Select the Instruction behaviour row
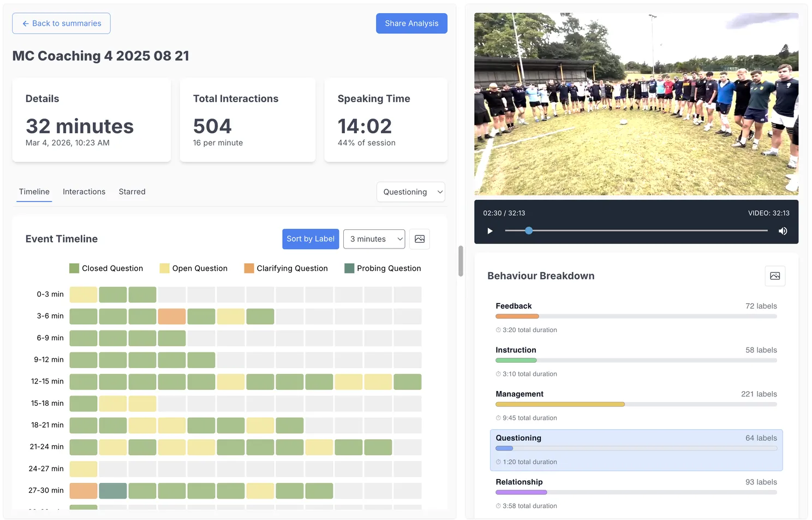This screenshot has height=520, width=812. tap(636, 362)
